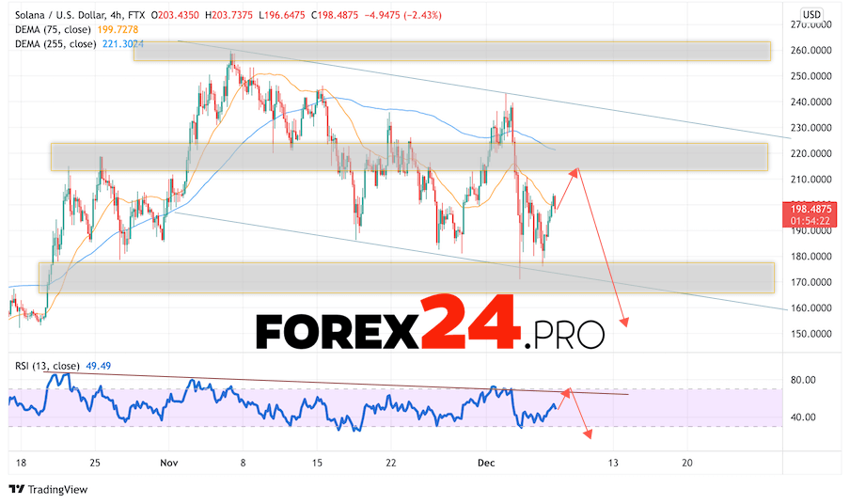850x504 pixels.
Task: Click the 80.00 level on RSI axis
Action: coord(804,380)
